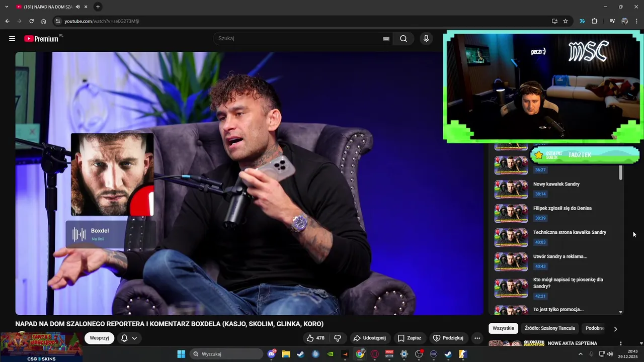
Task: Jump to chapter Utwór Sandry a reklama
Action: tap(560, 256)
